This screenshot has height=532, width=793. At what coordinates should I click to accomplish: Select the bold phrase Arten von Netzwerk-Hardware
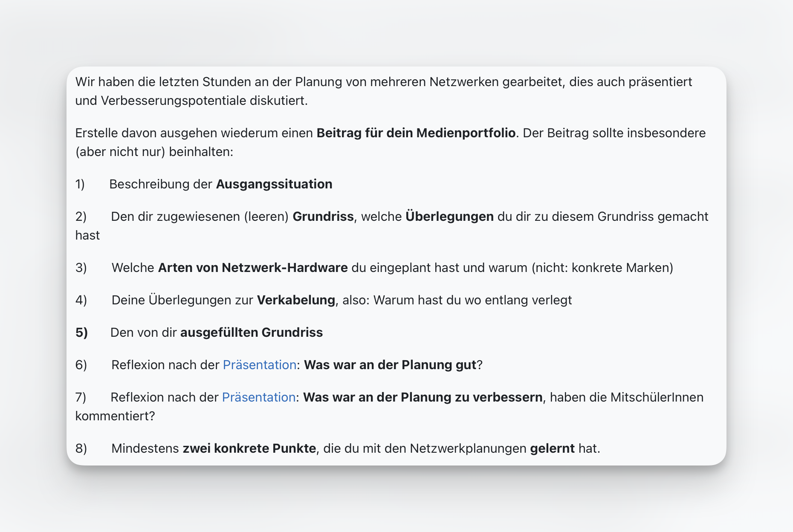[252, 268]
